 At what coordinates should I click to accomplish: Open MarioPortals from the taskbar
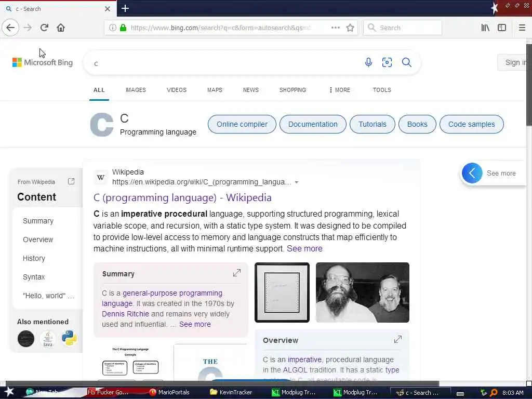tap(170, 392)
